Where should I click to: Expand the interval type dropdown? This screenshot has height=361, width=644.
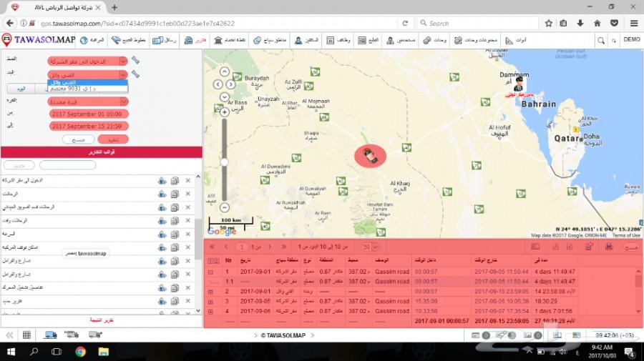click(x=124, y=102)
